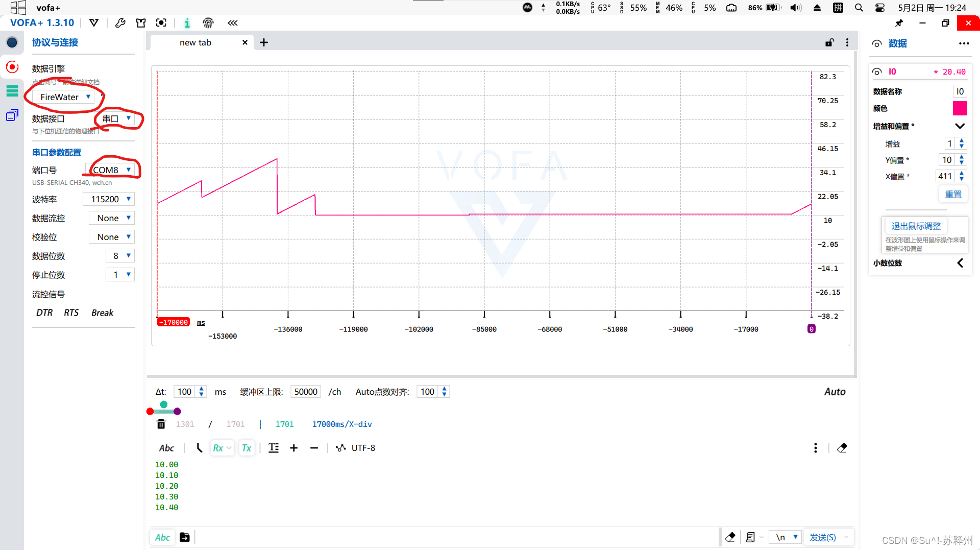
Task: Click 退出鼠标调整 button
Action: click(916, 226)
